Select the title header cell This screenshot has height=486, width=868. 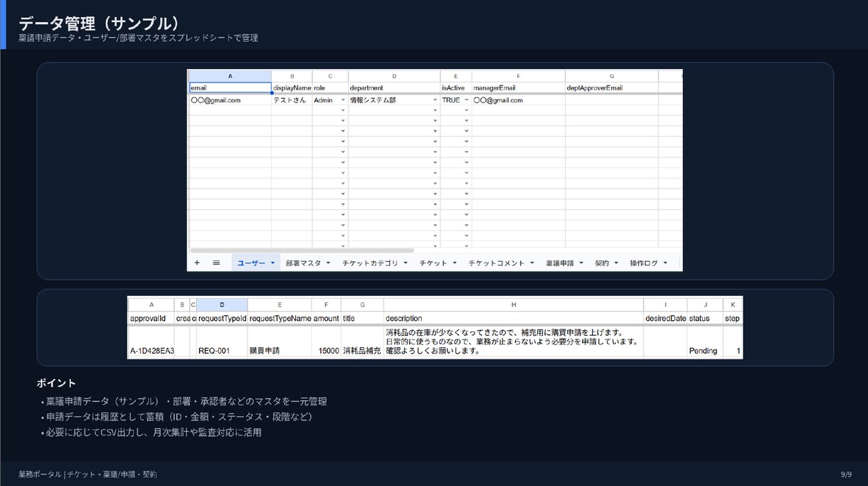click(362, 319)
